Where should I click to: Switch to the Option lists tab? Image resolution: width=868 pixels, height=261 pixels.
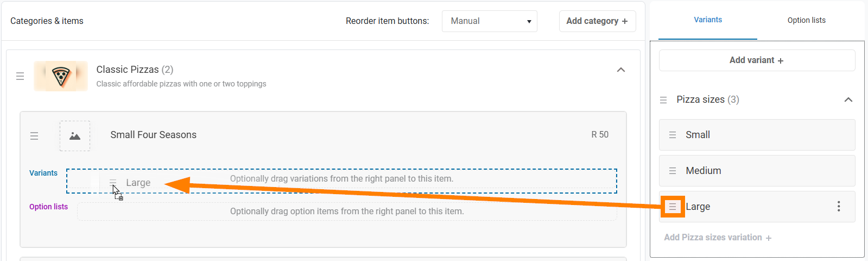pos(806,20)
